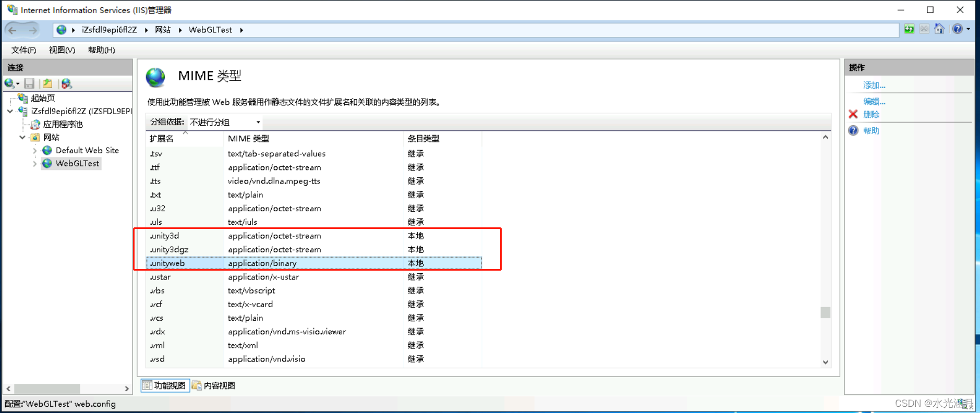The height and width of the screenshot is (413, 980).
Task: Select the 网站 folder in the tree
Action: (x=51, y=137)
